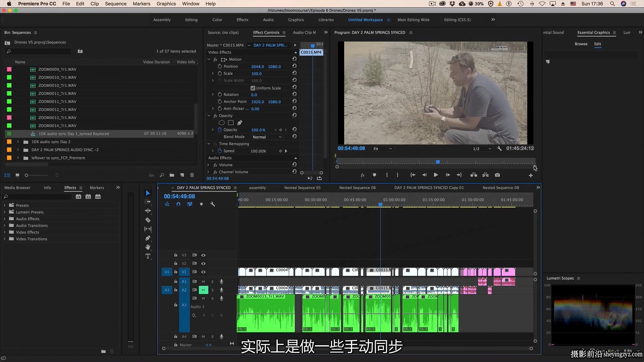Expand the Video Transitions folder
The image size is (644, 362).
coord(4,239)
